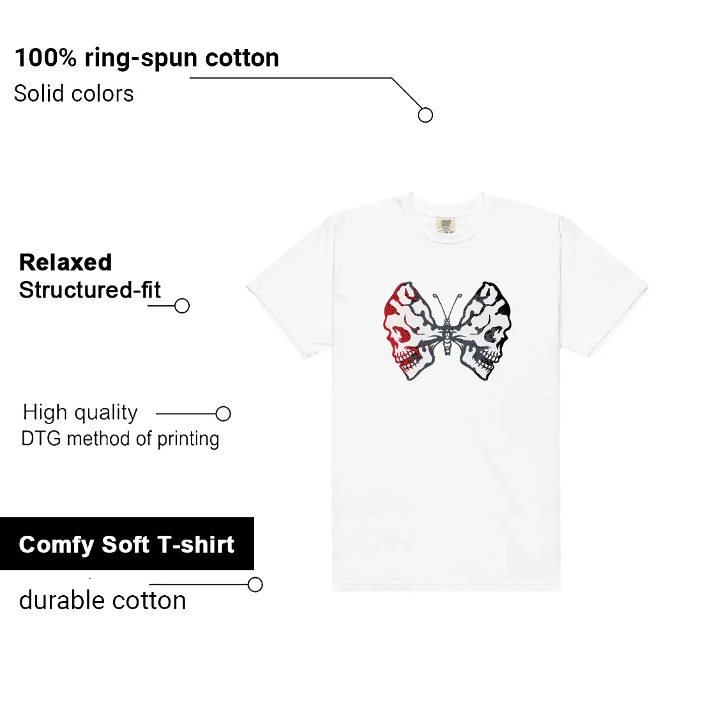Viewport: 728px width, 728px height.
Task: Click the circle marker near shirt collar
Action: [x=425, y=115]
